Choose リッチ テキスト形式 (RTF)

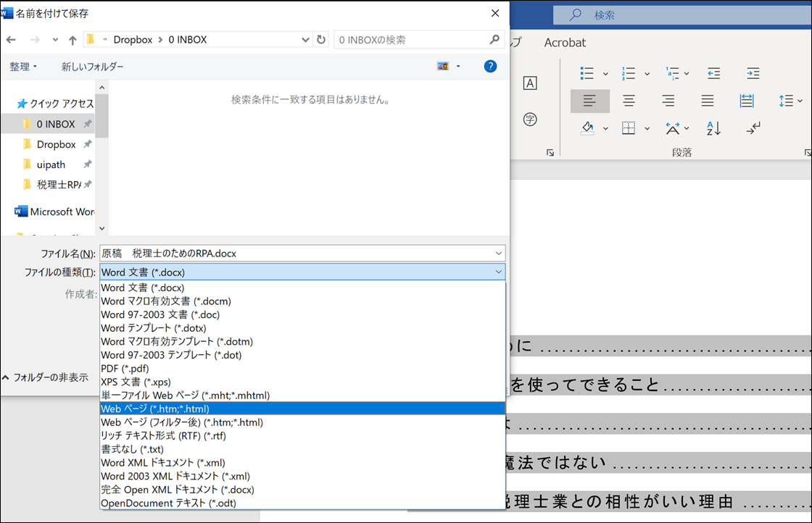point(302,435)
